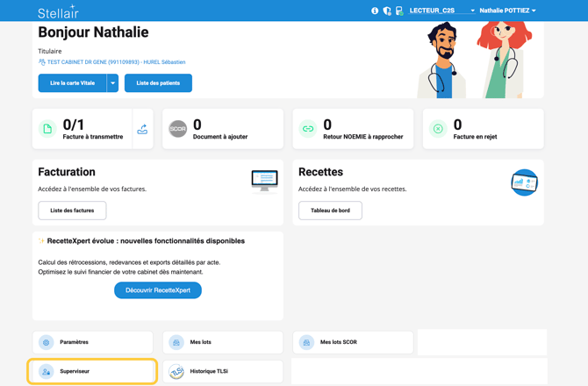
Task: Open the Paramètres tile
Action: [92, 342]
